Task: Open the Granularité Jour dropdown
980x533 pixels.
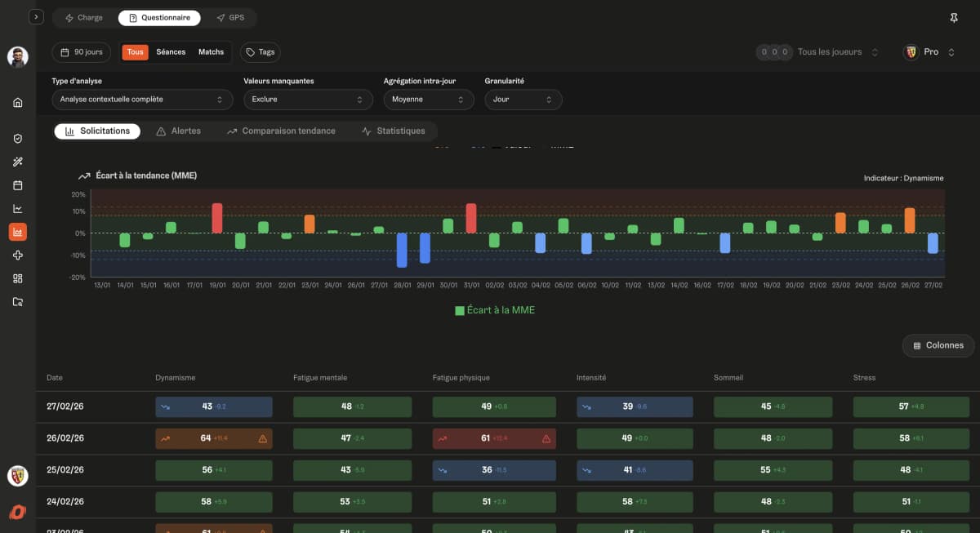Action: pos(523,100)
